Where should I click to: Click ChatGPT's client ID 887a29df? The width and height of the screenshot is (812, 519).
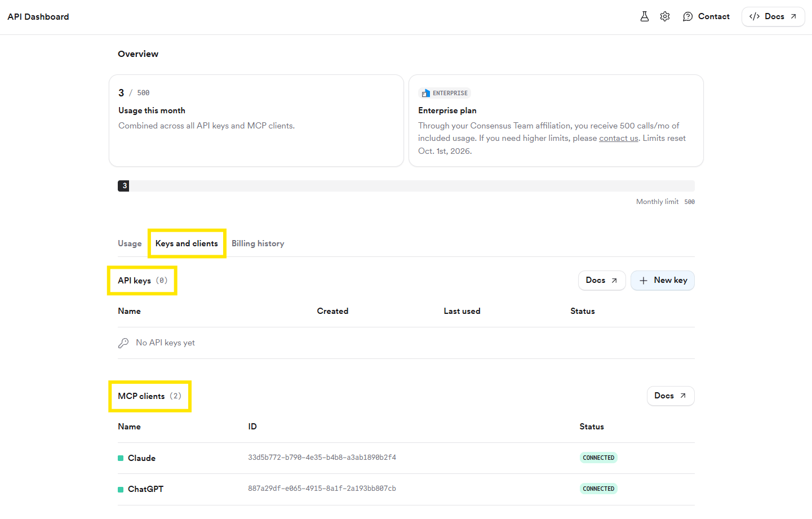click(x=322, y=489)
